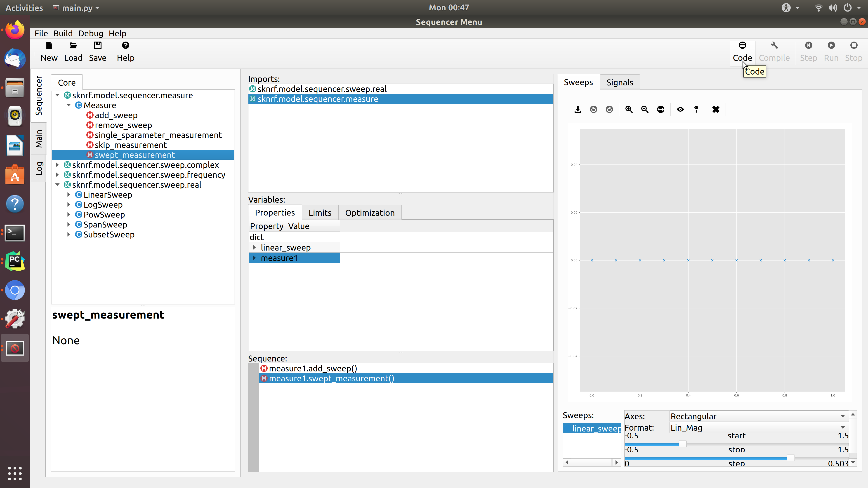
Task: Click the Stop toolbar icon
Action: 854,45
